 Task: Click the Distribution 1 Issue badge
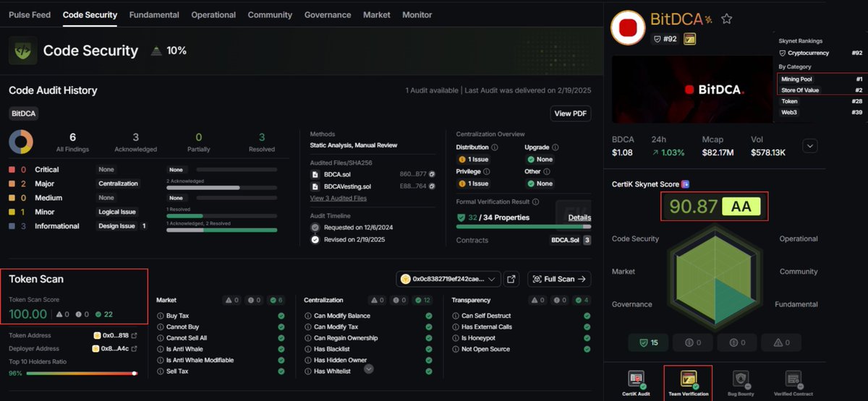[474, 159]
